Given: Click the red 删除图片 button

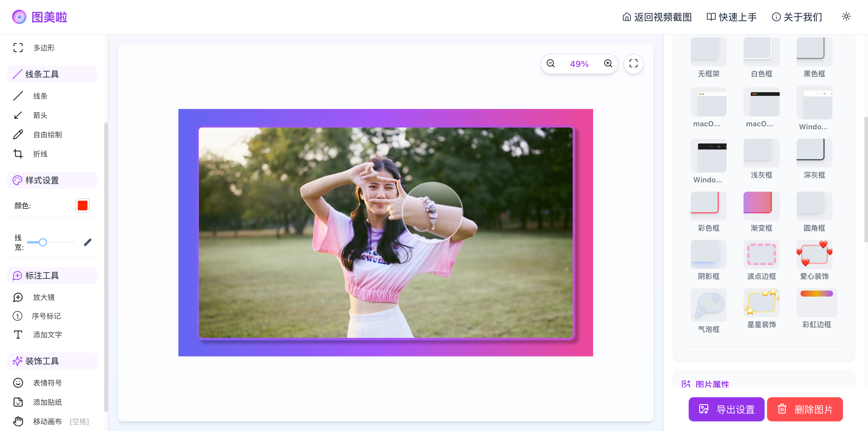Looking at the screenshot, I should pyautogui.click(x=805, y=409).
